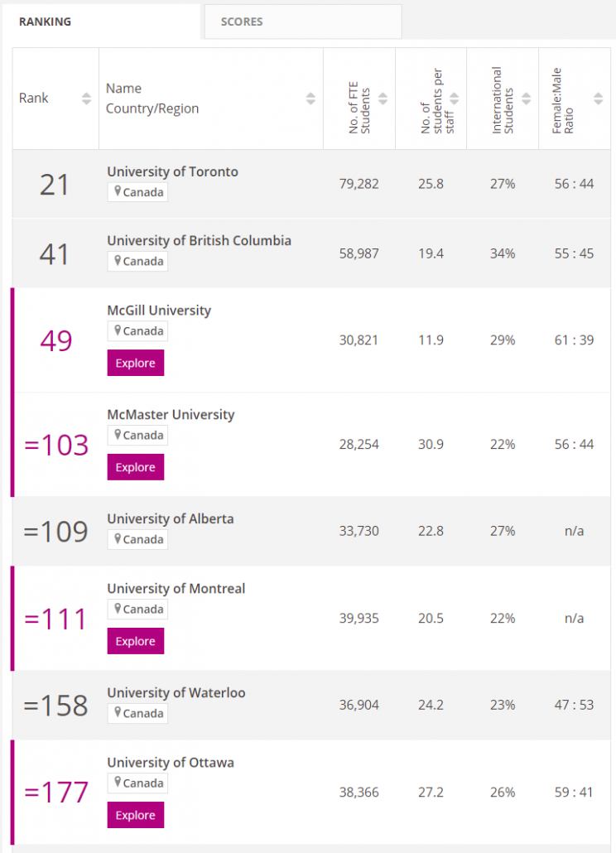Click location pin under University of Waterloo
616x853 pixels.
(x=118, y=713)
